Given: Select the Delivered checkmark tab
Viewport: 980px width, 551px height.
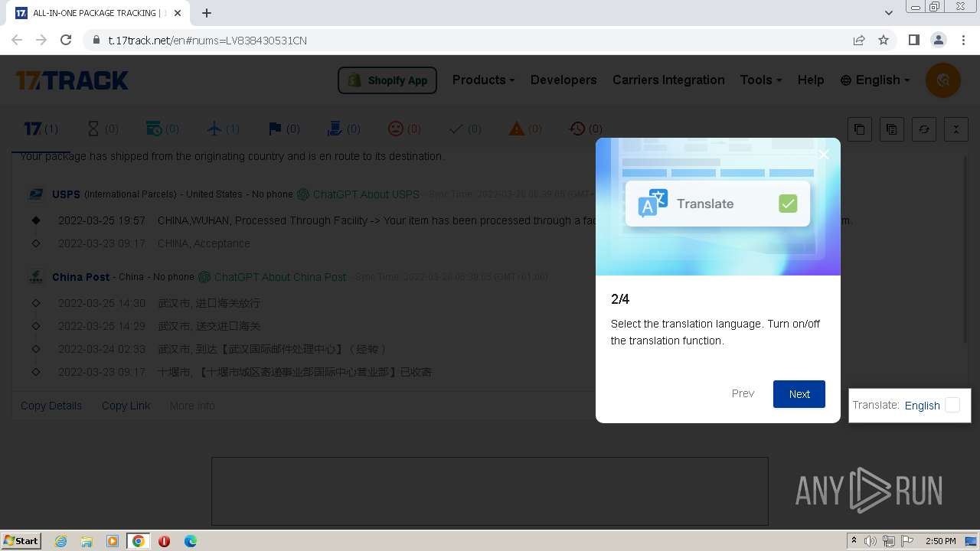Looking at the screenshot, I should (465, 129).
